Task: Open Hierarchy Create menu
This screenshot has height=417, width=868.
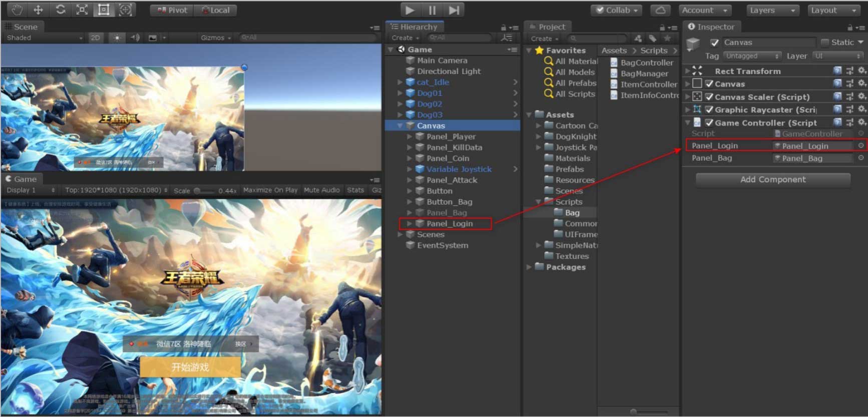Action: coord(405,38)
